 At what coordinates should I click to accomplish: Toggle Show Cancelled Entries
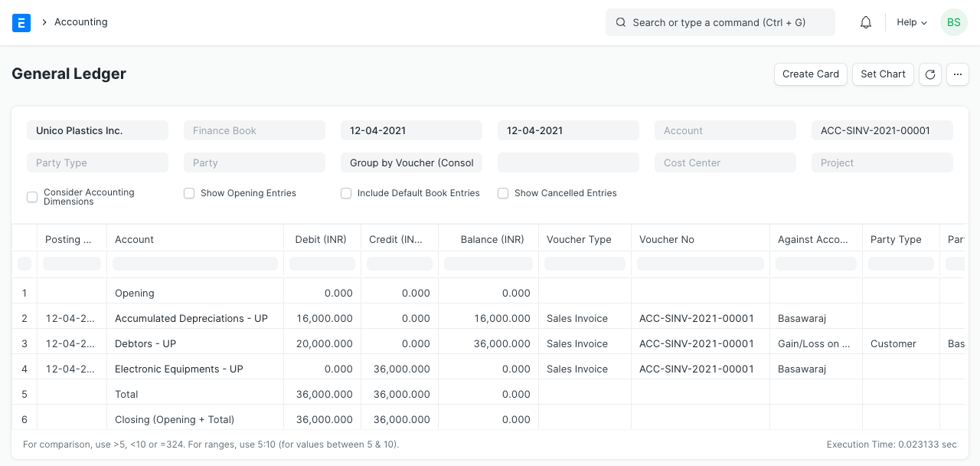tap(503, 193)
